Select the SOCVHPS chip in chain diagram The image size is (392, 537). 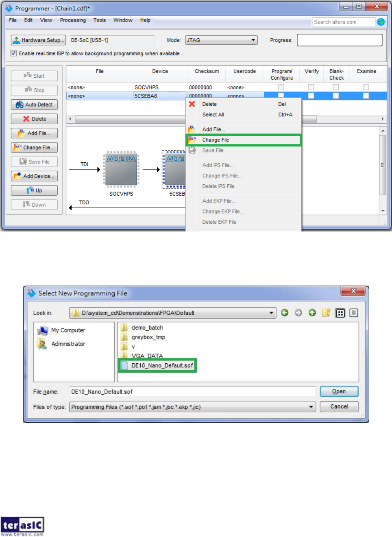click(x=121, y=169)
